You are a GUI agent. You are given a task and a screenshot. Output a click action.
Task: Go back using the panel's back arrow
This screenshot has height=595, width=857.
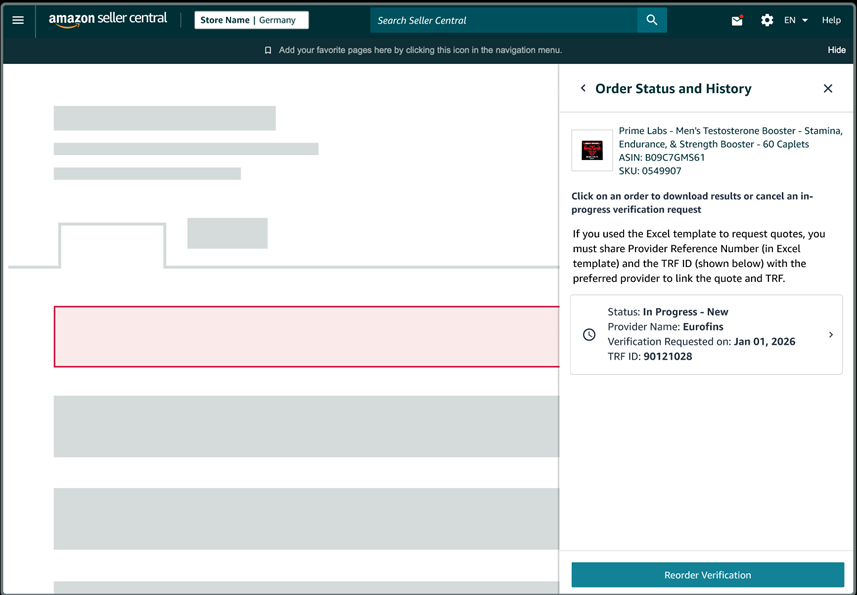(583, 89)
